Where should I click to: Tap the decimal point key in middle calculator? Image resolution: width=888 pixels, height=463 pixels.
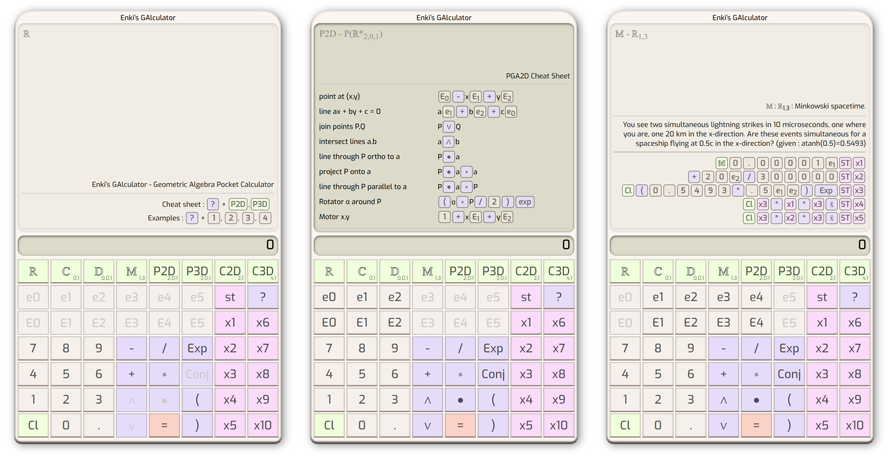point(395,426)
